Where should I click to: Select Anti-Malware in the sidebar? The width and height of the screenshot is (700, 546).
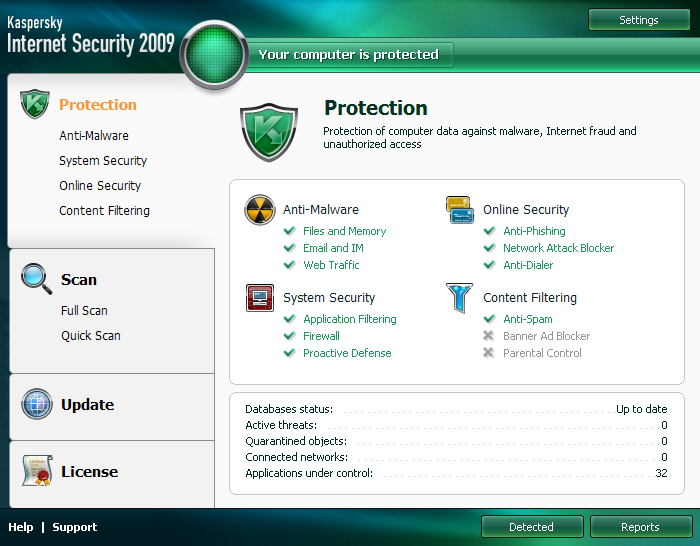[94, 135]
